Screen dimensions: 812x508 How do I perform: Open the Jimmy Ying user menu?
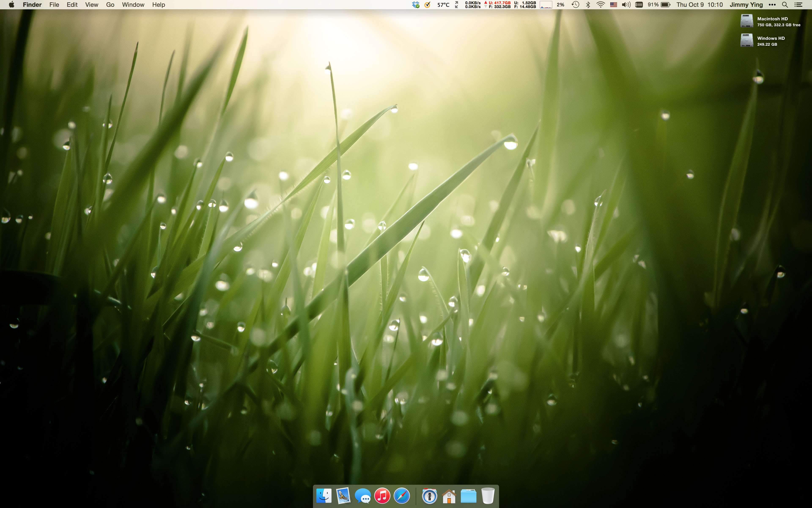(746, 5)
